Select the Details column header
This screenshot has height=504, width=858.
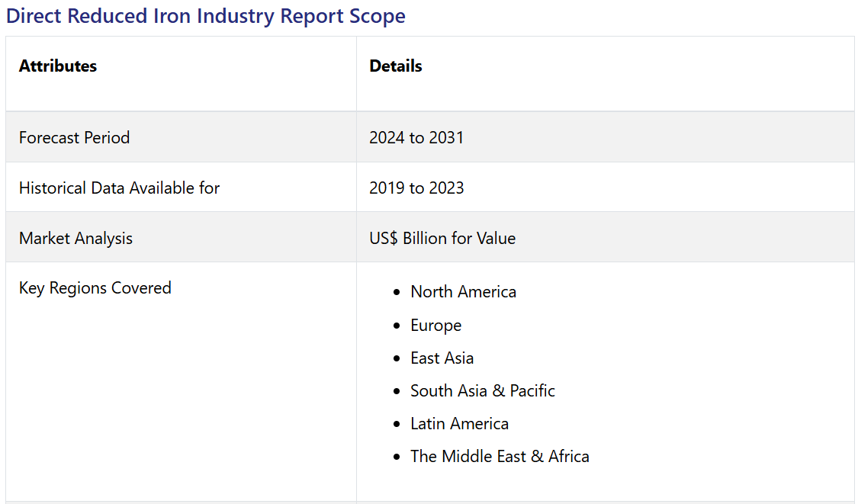[x=395, y=66]
